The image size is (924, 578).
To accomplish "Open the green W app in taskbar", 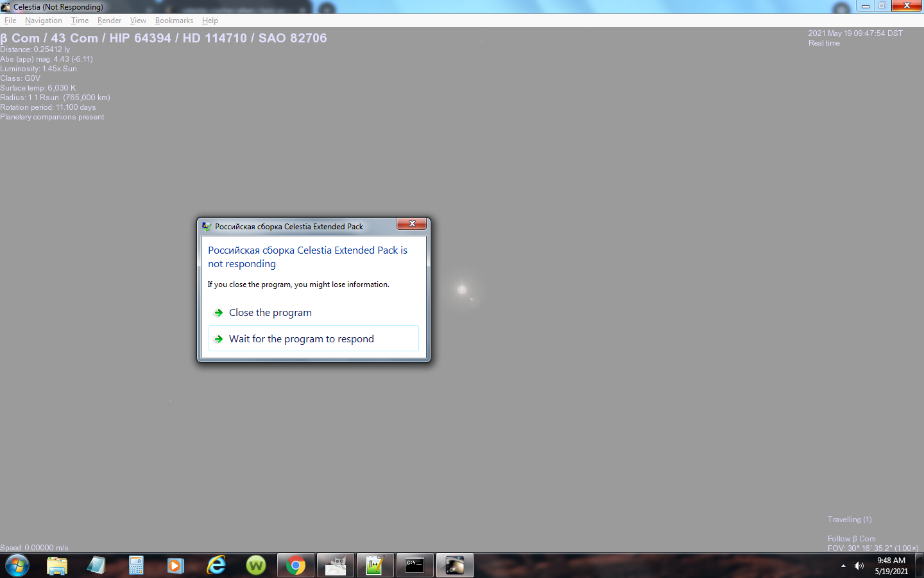I will click(x=256, y=566).
